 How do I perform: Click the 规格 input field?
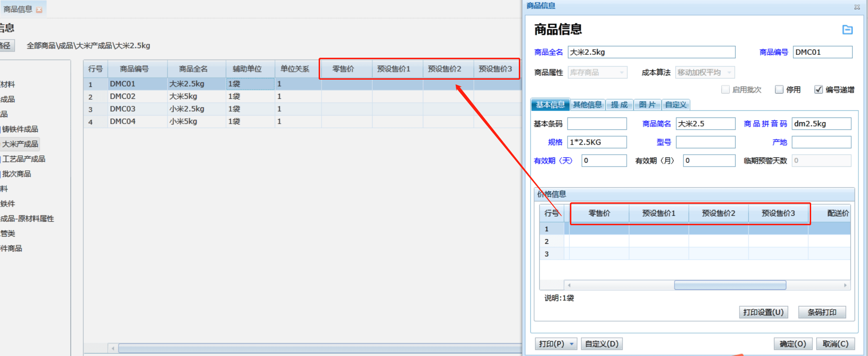(597, 142)
